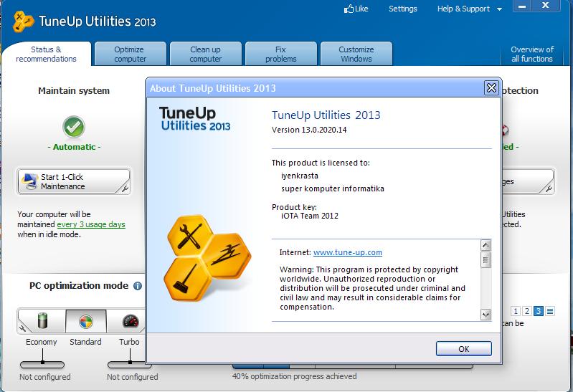The height and width of the screenshot is (392, 573).
Task: Click the PC optimization mode info icon
Action: (138, 286)
